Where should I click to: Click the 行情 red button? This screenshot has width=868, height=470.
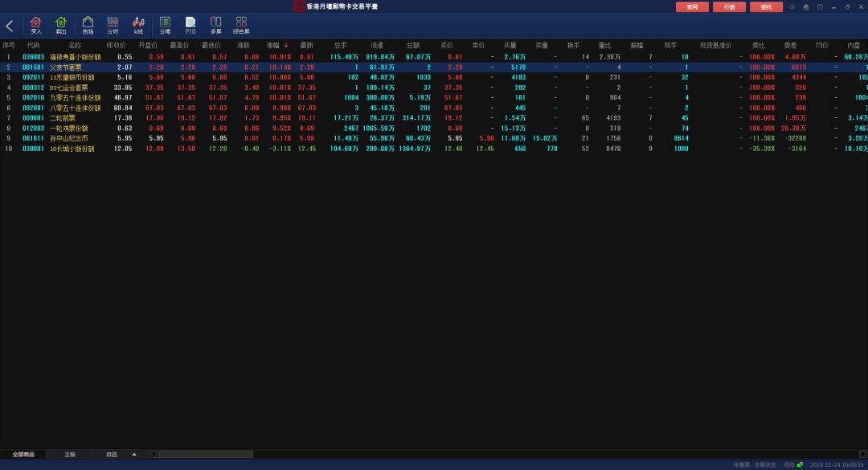729,6
